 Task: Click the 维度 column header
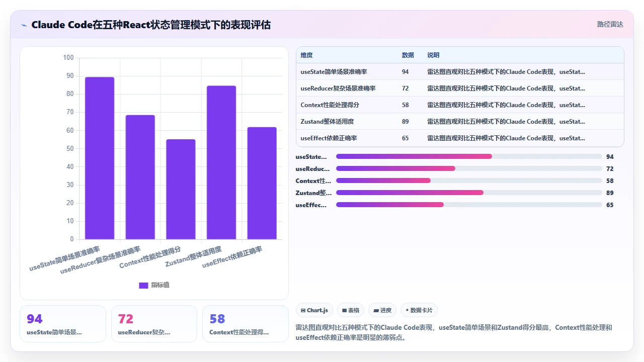click(306, 55)
